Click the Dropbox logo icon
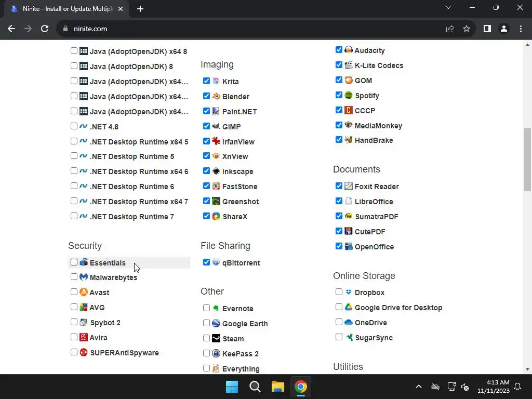532x399 pixels. coord(349,292)
